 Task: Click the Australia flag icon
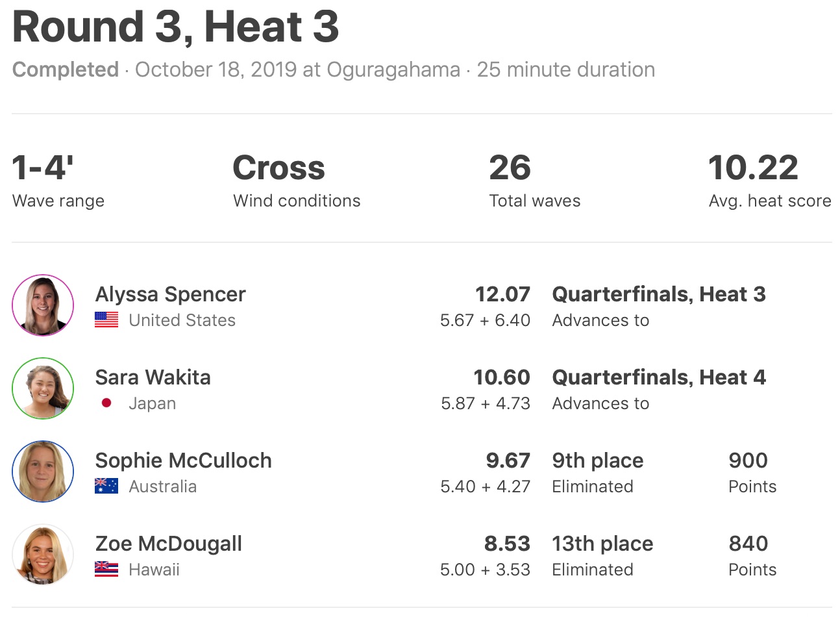point(106,486)
